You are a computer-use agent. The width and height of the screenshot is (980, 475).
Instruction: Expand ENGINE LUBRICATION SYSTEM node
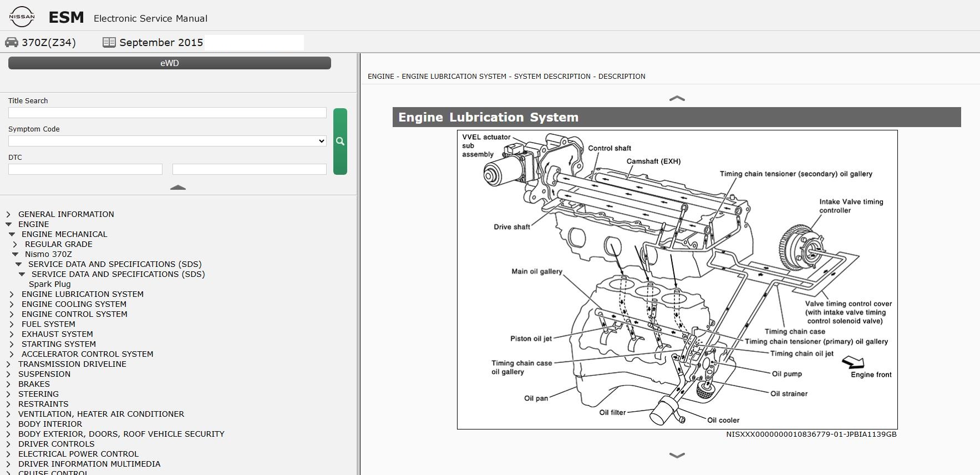pyautogui.click(x=12, y=294)
